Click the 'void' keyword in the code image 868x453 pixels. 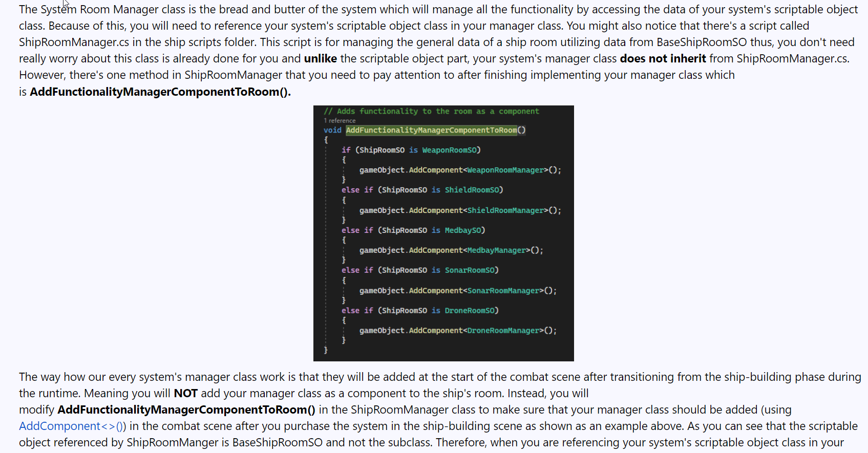[332, 130]
